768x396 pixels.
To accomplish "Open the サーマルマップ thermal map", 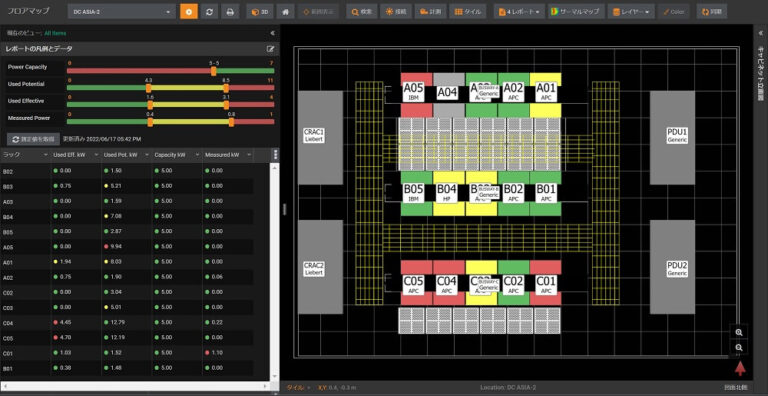I will (576, 11).
